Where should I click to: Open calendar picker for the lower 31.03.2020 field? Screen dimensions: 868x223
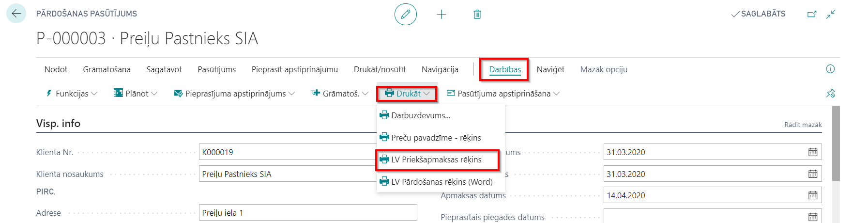(x=813, y=174)
